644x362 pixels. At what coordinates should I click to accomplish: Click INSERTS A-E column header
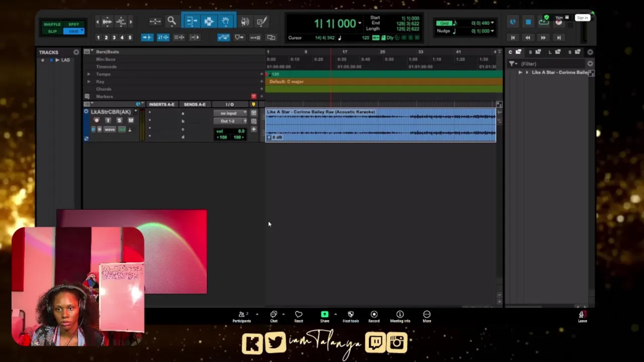coord(162,104)
